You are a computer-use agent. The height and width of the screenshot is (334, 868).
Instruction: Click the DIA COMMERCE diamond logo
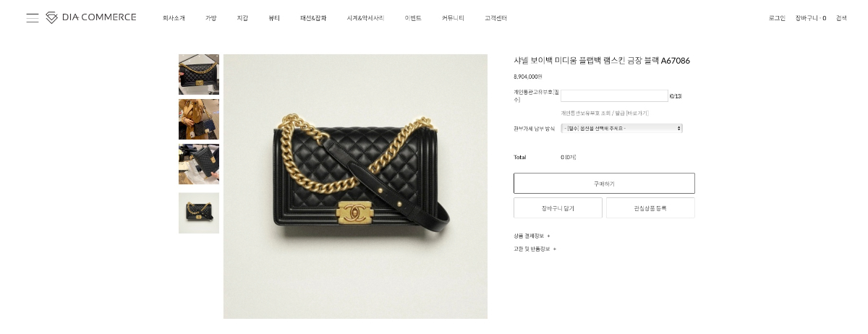pyautogui.click(x=52, y=17)
